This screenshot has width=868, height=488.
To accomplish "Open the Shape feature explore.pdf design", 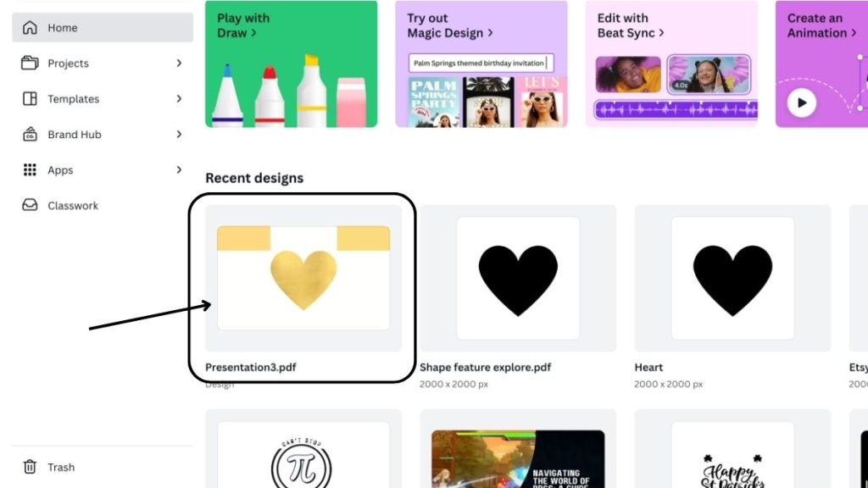I will click(x=518, y=278).
